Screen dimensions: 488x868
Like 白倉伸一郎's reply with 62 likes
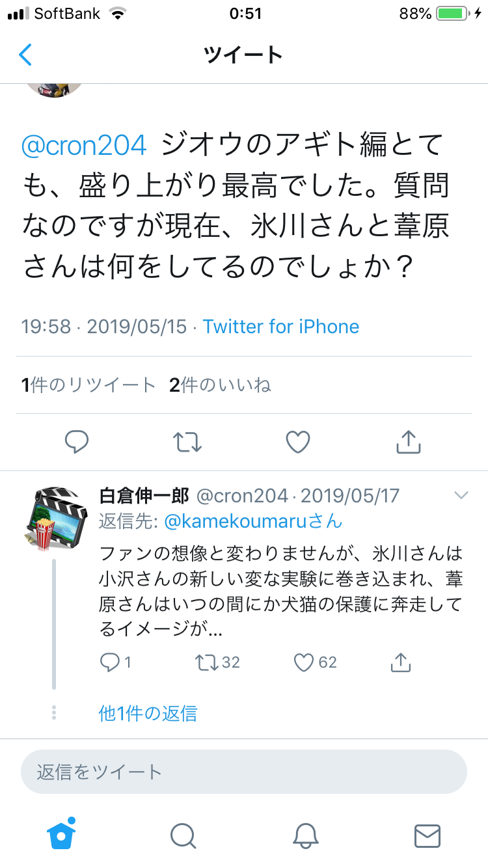coord(305,662)
